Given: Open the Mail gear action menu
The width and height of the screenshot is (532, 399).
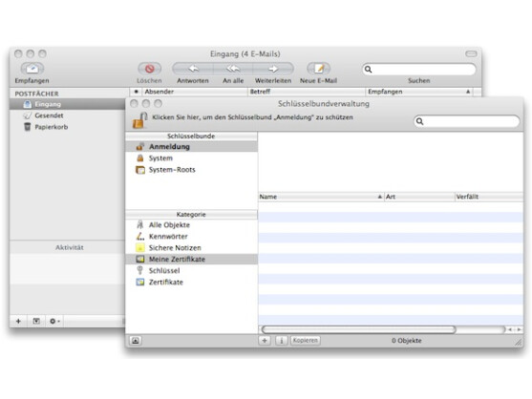Looking at the screenshot, I should (x=54, y=321).
